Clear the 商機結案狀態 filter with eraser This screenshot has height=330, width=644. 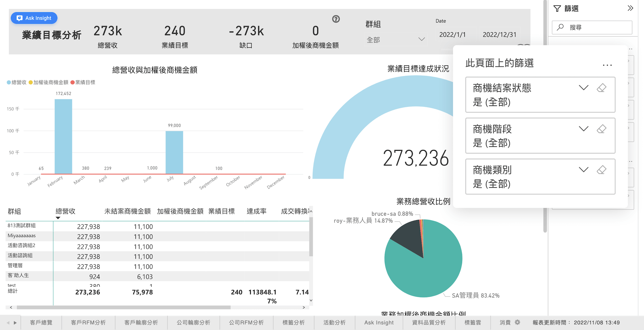point(601,88)
